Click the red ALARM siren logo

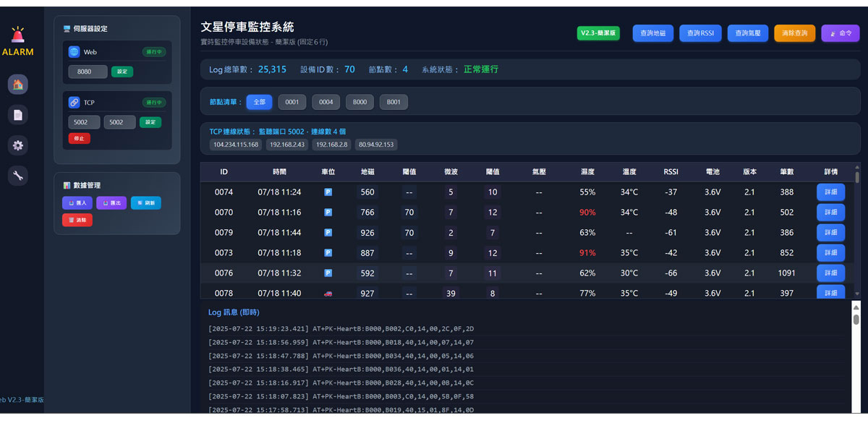pos(17,35)
